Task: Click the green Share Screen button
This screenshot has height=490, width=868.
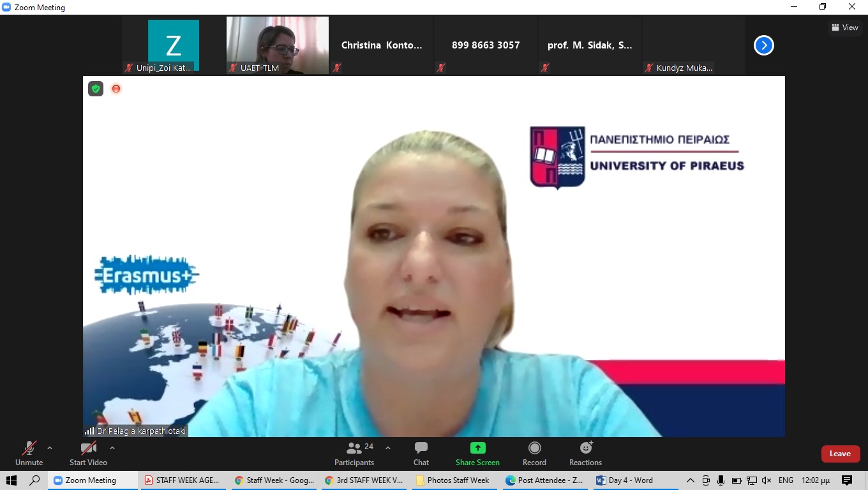Action: click(477, 454)
